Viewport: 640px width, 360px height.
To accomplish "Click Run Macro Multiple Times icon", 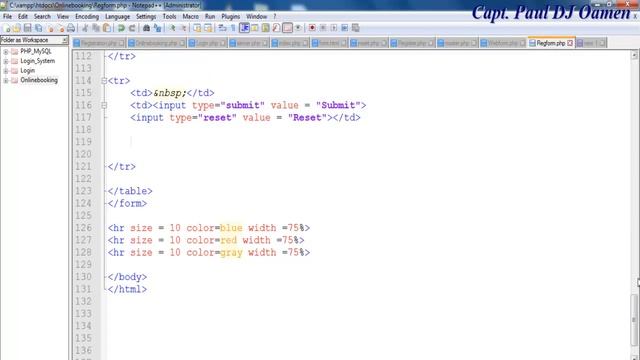I will pos(345,28).
